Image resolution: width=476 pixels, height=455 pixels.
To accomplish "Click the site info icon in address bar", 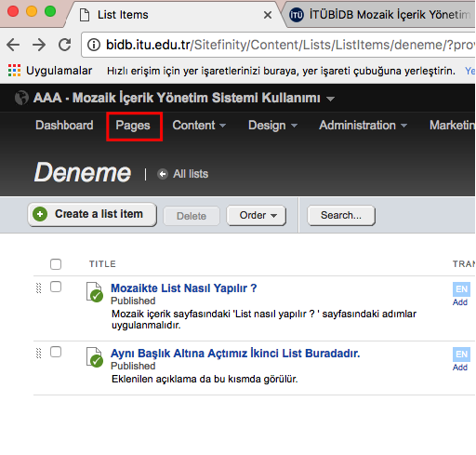I will (94, 45).
